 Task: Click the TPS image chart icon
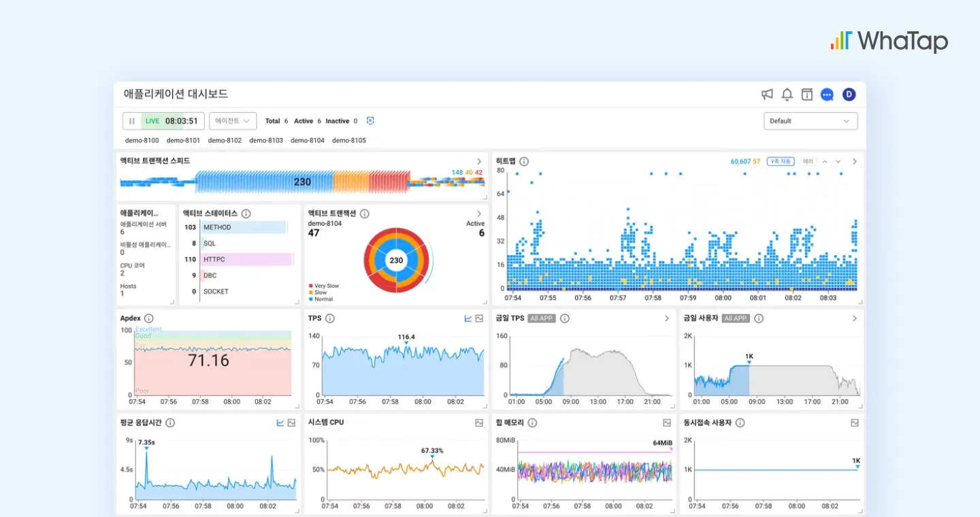(479, 318)
